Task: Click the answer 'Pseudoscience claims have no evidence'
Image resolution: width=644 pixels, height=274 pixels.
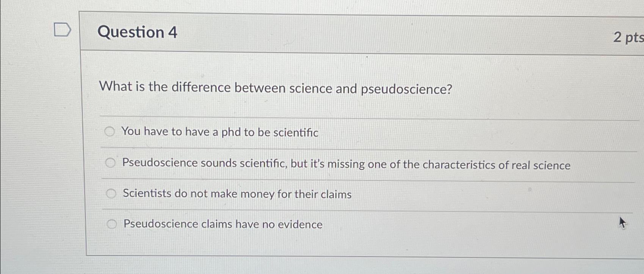Action: (x=222, y=225)
